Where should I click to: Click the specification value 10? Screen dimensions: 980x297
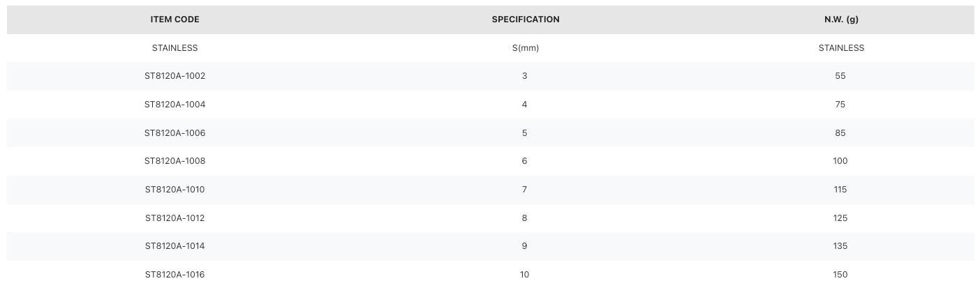coord(525,275)
